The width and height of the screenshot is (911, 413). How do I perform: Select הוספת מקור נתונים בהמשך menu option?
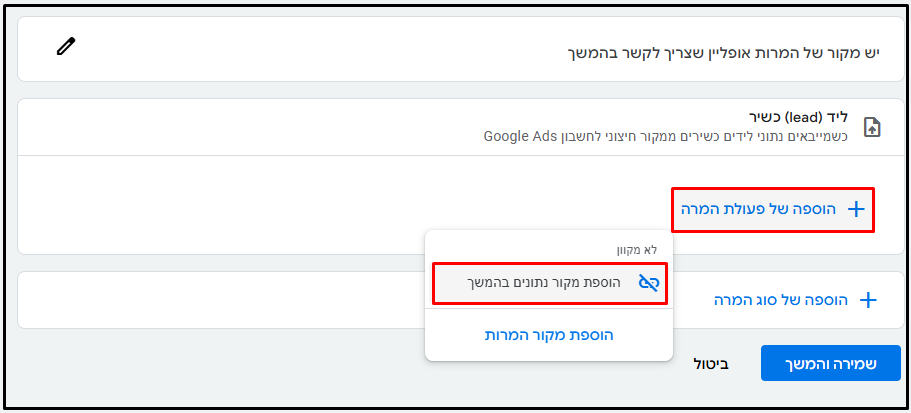tap(550, 283)
